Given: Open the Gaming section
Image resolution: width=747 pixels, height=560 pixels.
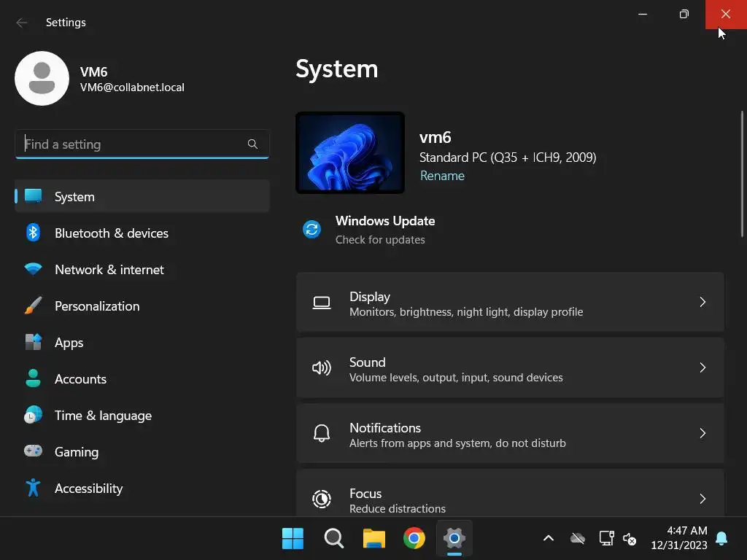Looking at the screenshot, I should tap(142, 451).
